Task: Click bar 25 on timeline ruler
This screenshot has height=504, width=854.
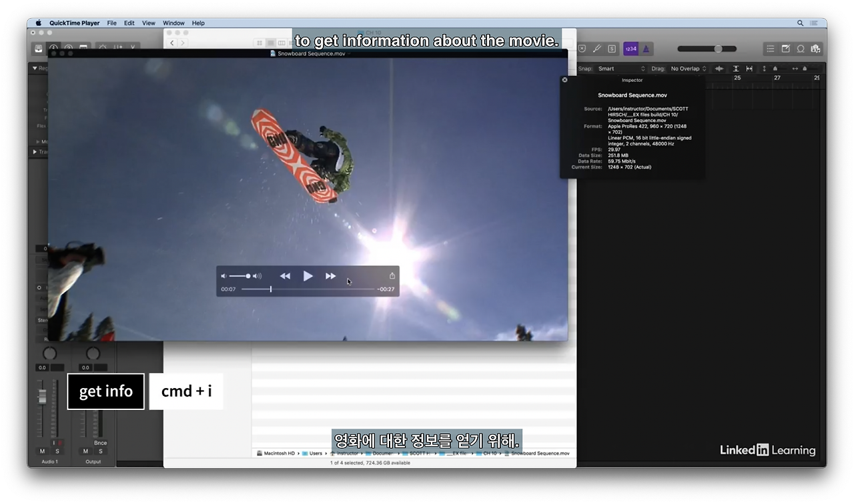Action: [x=737, y=78]
